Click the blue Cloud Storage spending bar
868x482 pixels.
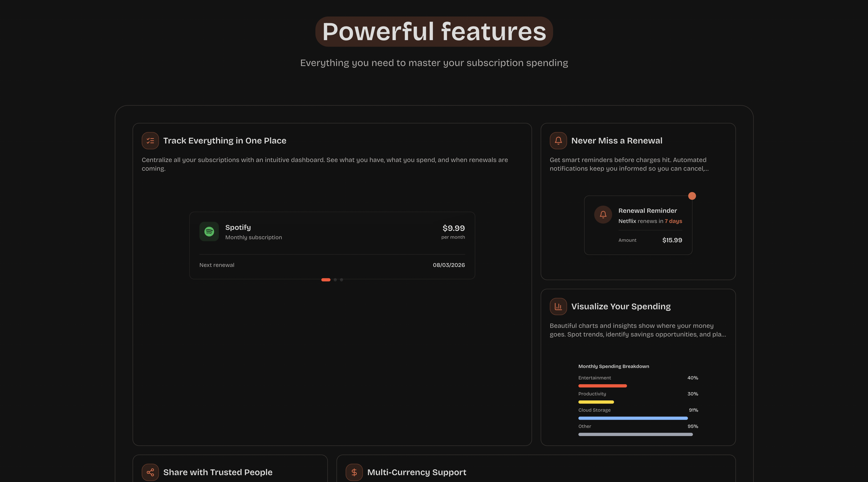633,418
